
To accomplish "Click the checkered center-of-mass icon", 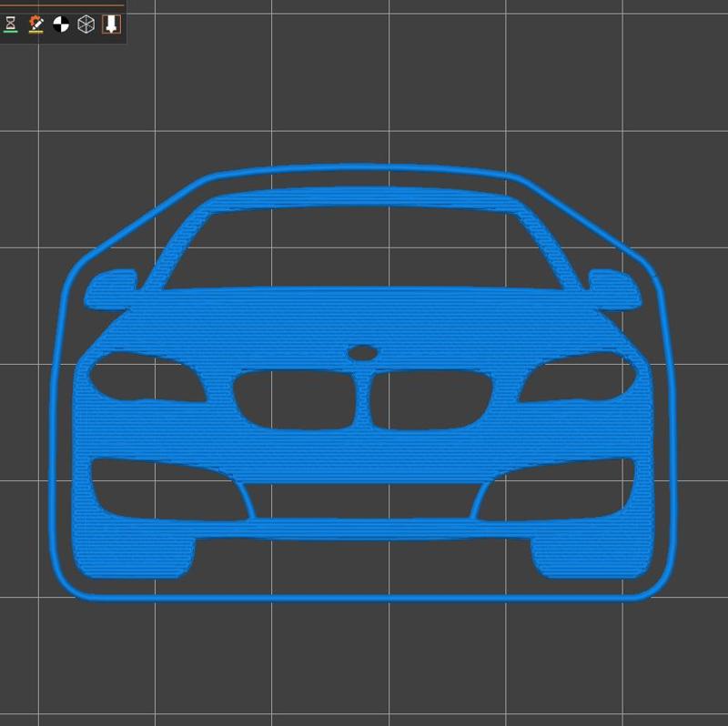I will pyautogui.click(x=60, y=23).
